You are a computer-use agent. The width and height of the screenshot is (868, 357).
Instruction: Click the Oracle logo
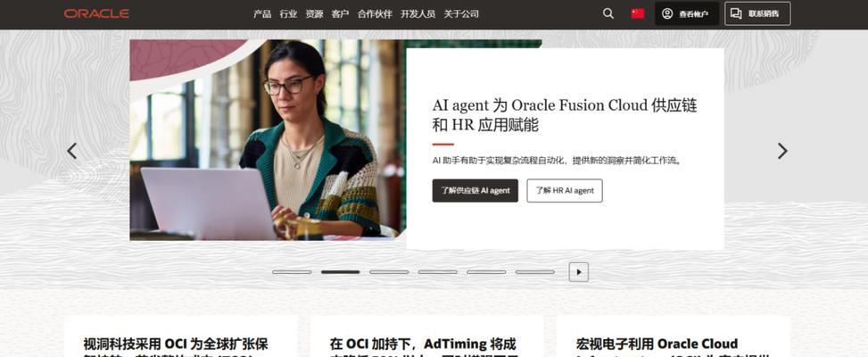coord(96,14)
